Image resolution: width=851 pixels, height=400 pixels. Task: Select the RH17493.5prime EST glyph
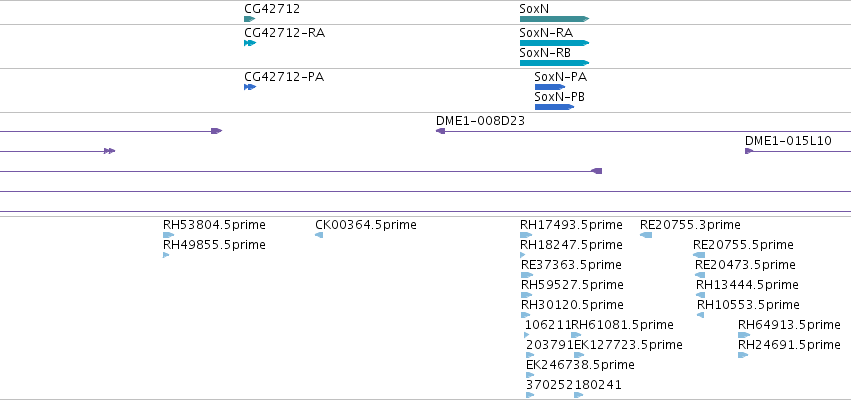click(526, 235)
